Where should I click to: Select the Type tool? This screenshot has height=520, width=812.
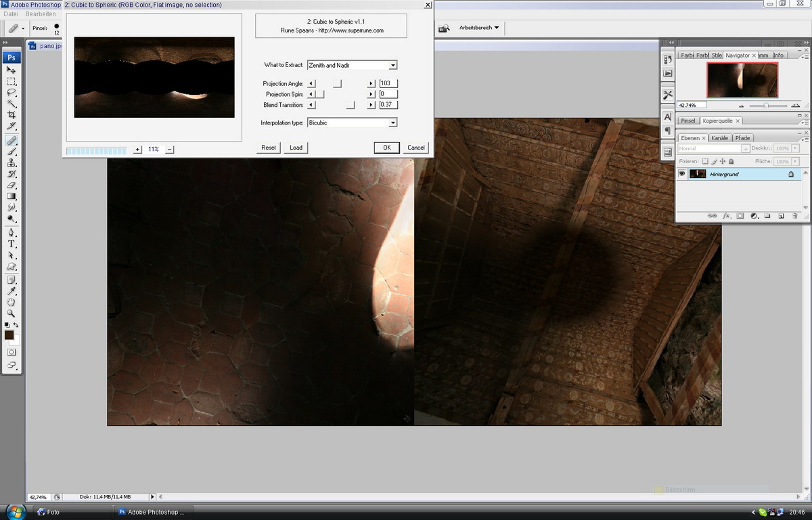click(x=12, y=244)
